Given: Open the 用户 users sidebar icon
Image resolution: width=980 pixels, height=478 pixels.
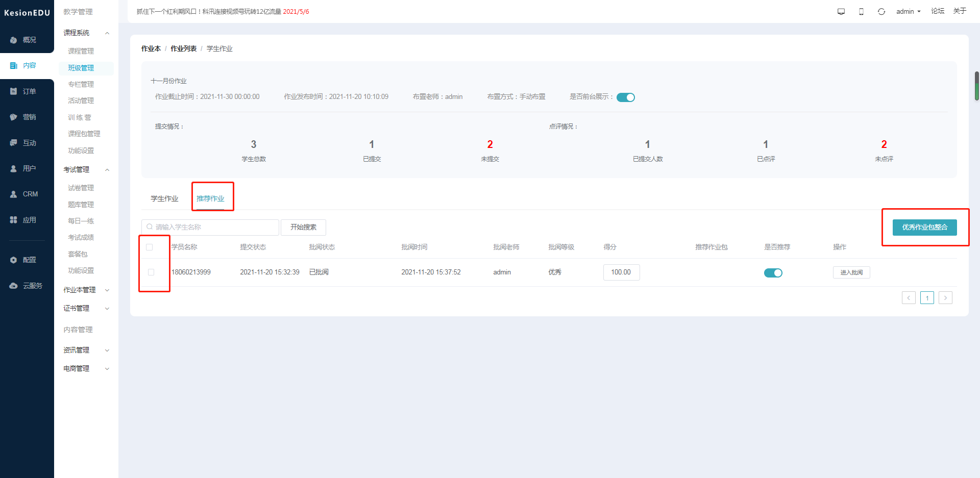Looking at the screenshot, I should coord(14,169).
